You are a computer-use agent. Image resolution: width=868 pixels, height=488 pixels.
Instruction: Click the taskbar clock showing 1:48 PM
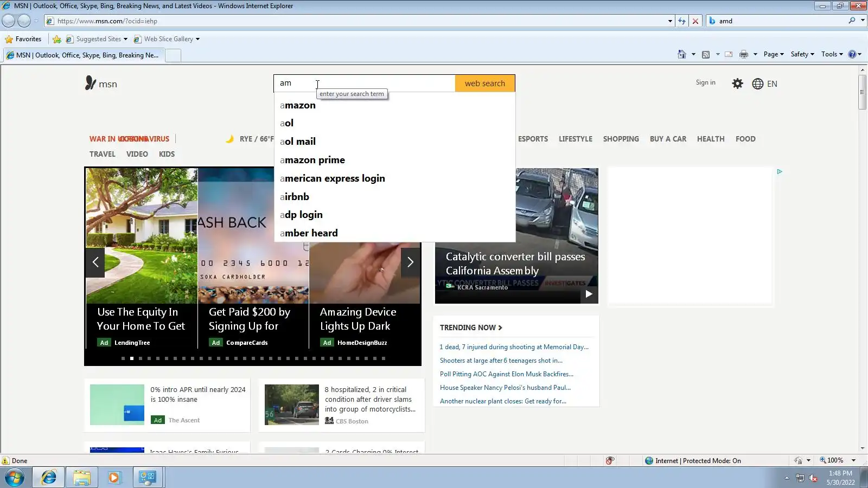[840, 478]
